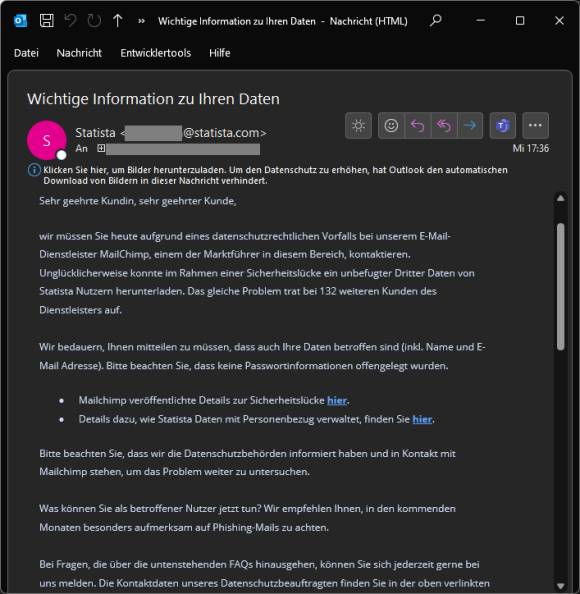Reply all to this message
580x594 pixels.
click(444, 125)
